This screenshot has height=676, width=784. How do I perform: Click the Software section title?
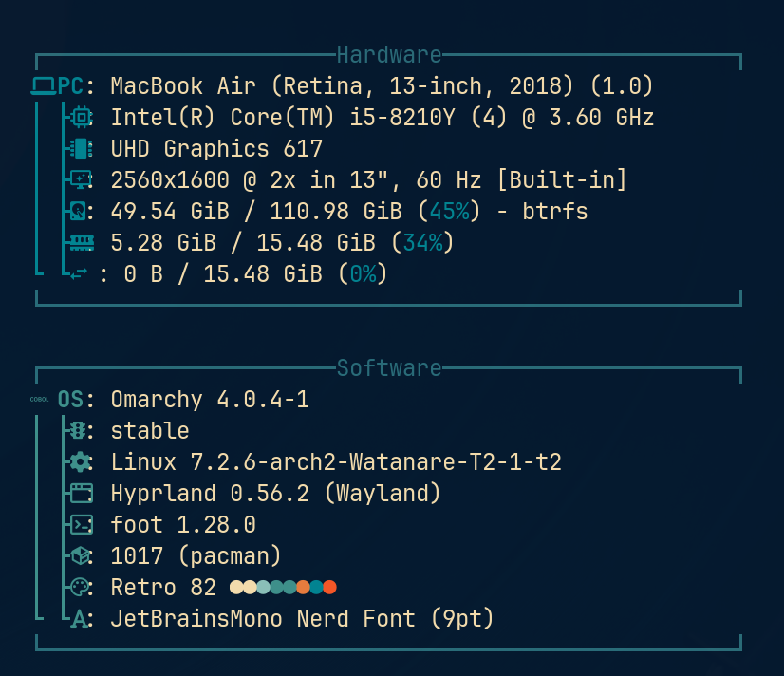tap(389, 368)
